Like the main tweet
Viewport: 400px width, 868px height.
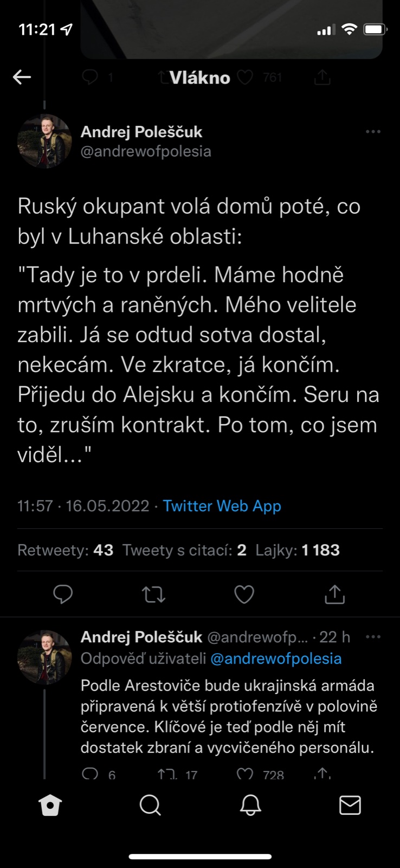point(244,595)
